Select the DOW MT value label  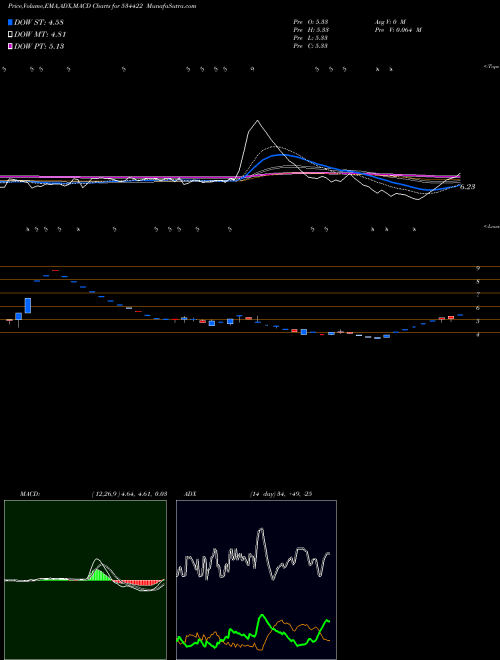40,35
